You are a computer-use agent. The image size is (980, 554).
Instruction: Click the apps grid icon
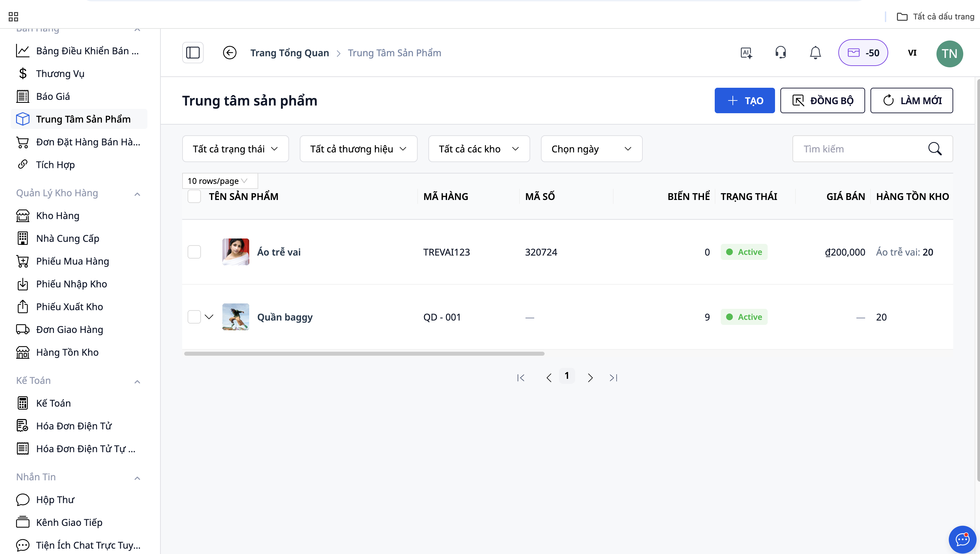pos(13,16)
